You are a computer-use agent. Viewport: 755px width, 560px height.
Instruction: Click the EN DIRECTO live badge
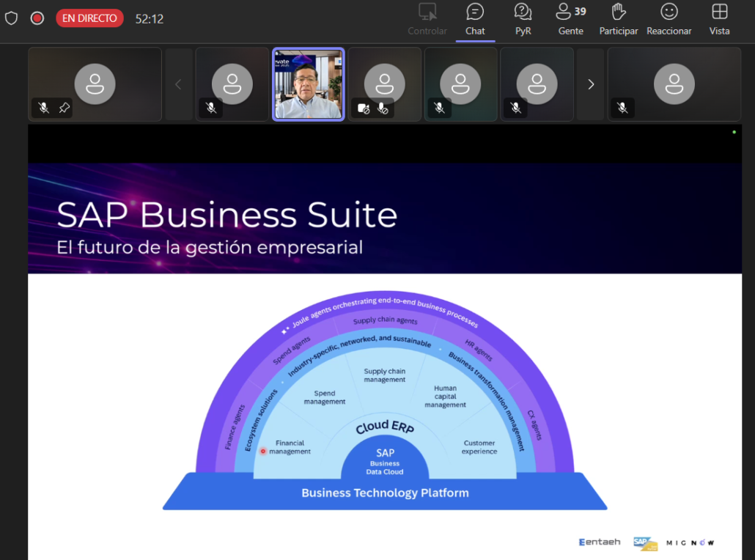coord(89,18)
